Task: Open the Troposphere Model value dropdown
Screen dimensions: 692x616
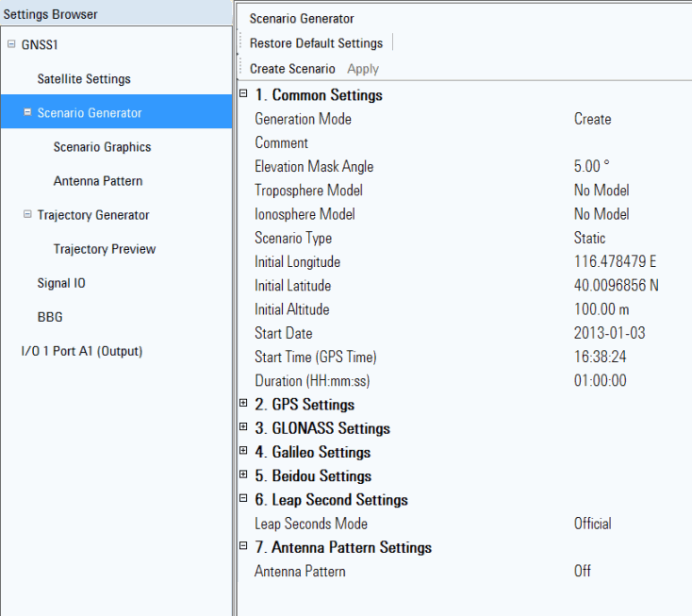Action: pyautogui.click(x=622, y=191)
